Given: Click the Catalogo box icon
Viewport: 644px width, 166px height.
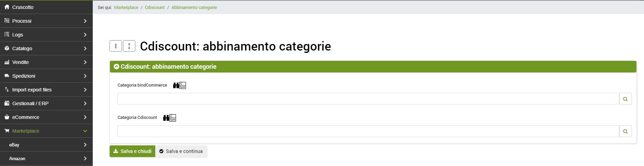Looking at the screenshot, I should point(7,48).
